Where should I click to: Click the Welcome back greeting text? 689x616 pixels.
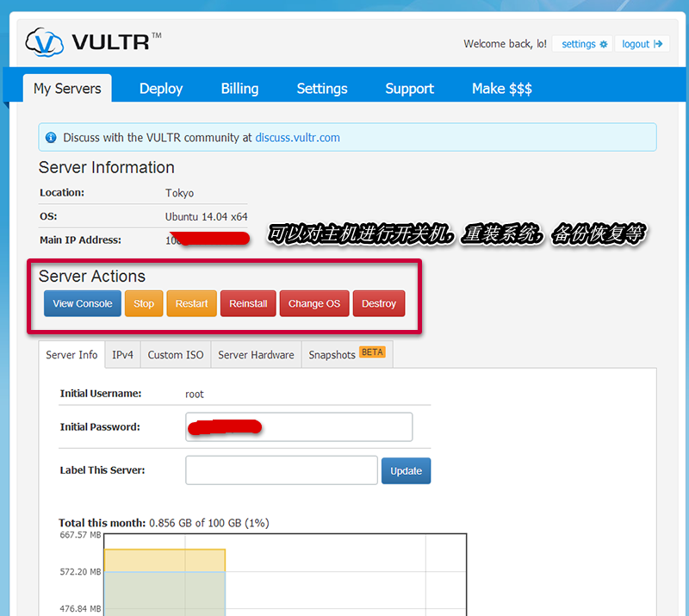(506, 44)
